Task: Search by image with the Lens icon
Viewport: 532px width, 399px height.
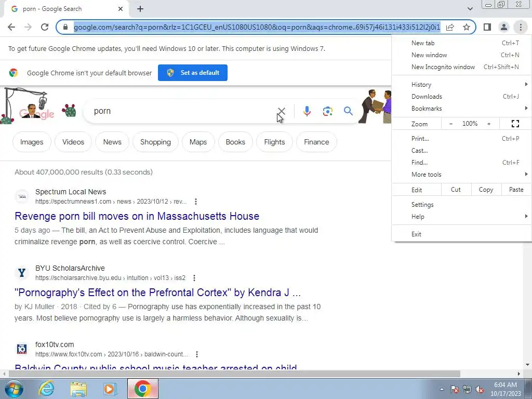Action: [327, 111]
